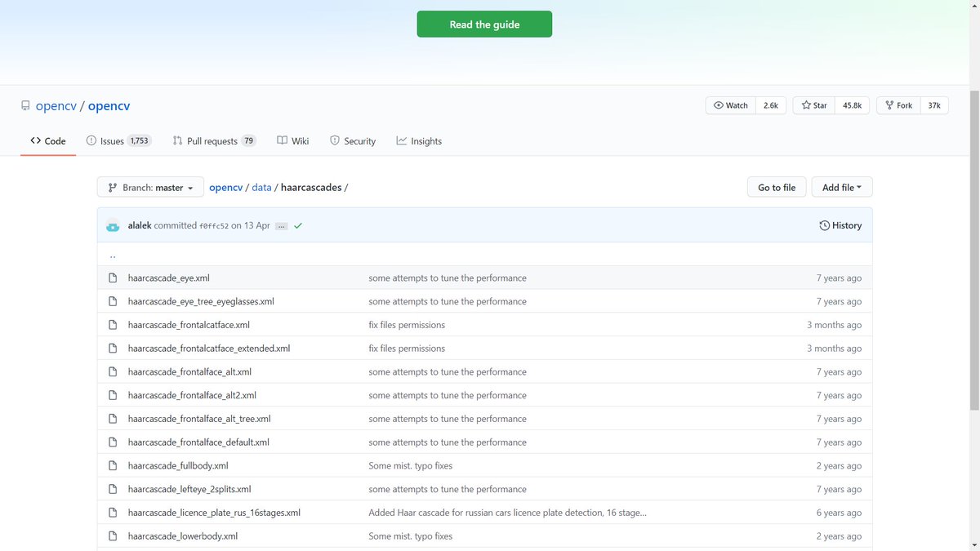Click file icon for haarcascade_fullbody.xml
Viewport: 980px width, 551px height.
(113, 466)
